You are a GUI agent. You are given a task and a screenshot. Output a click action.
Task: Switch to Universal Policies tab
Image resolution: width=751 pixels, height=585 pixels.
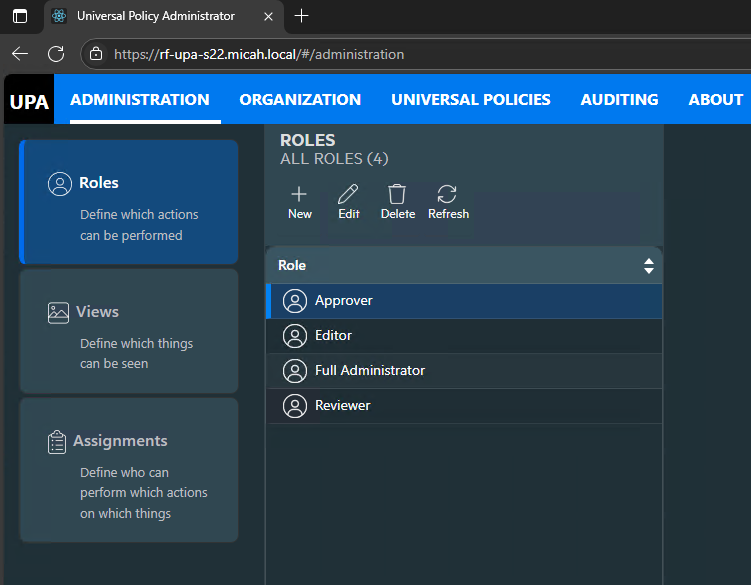click(x=470, y=100)
